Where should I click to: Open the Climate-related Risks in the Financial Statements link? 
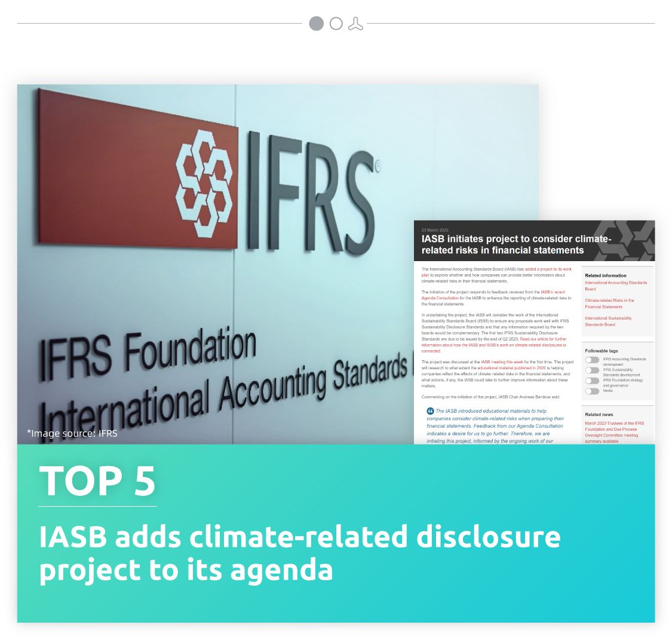tap(609, 304)
